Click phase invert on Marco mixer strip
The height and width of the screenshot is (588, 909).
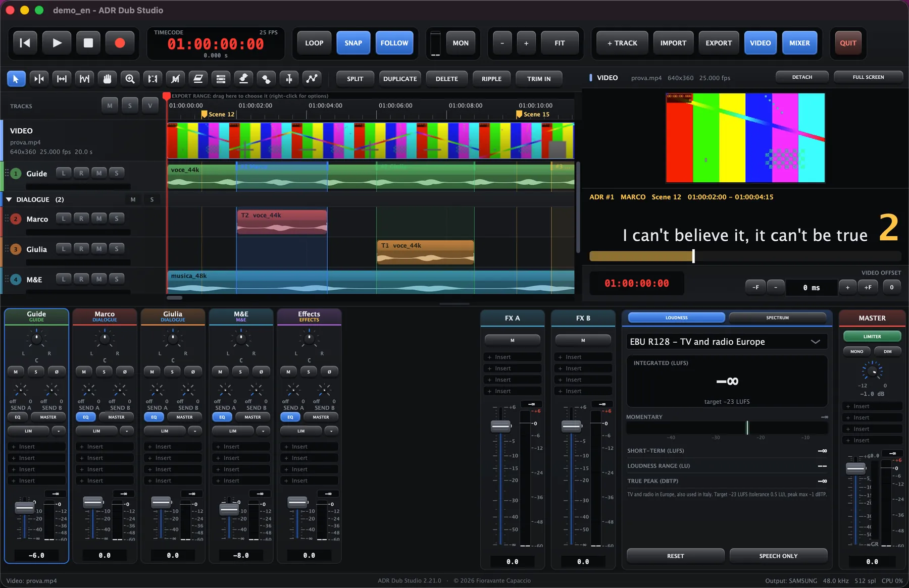point(125,371)
